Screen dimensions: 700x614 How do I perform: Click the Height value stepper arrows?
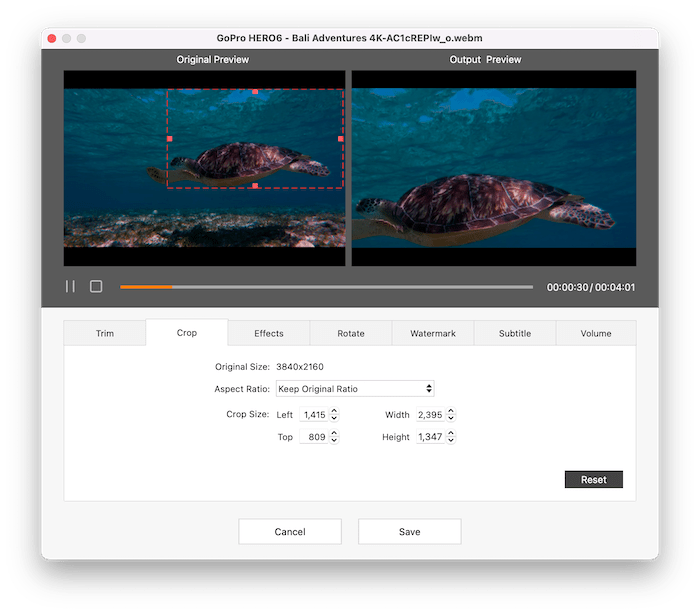(451, 437)
